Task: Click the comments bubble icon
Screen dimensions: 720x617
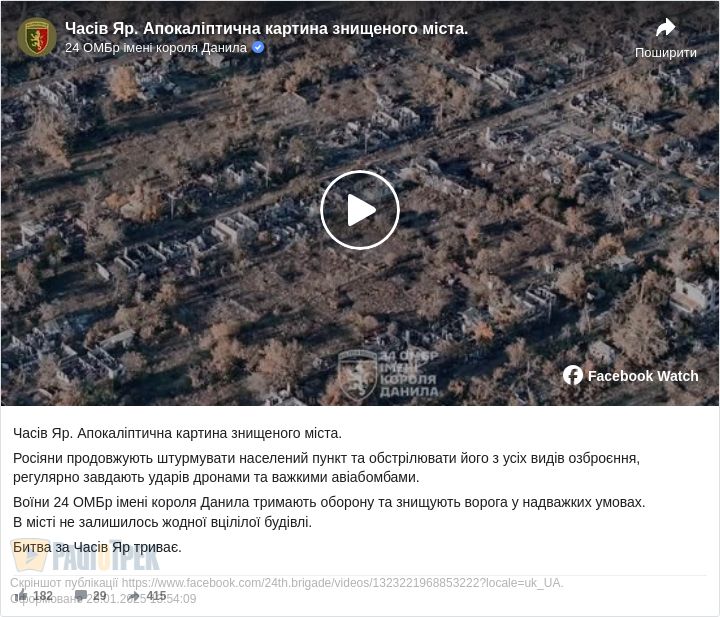Action: point(81,595)
